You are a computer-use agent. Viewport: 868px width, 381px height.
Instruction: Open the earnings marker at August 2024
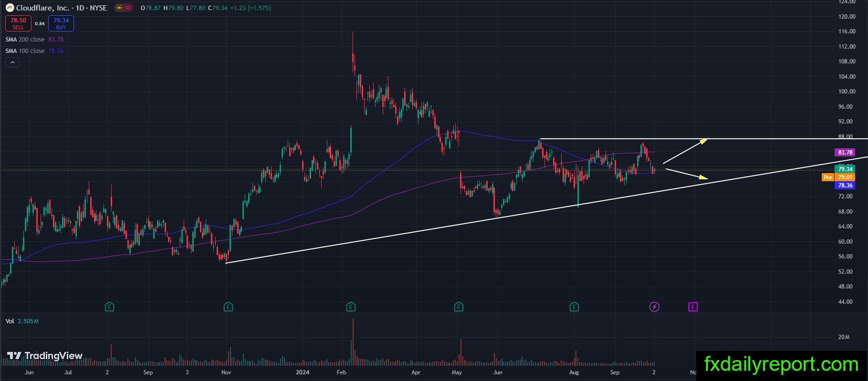(575, 307)
